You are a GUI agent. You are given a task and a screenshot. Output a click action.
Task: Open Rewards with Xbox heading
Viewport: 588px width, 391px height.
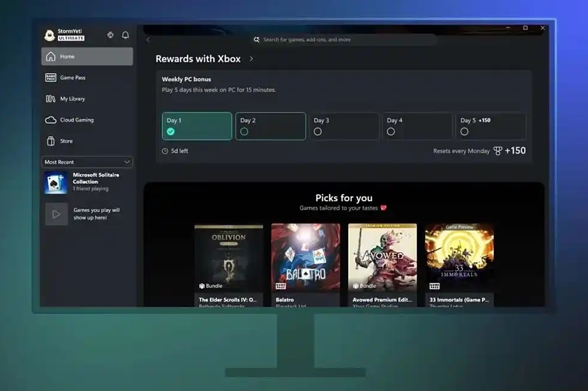[x=198, y=59]
